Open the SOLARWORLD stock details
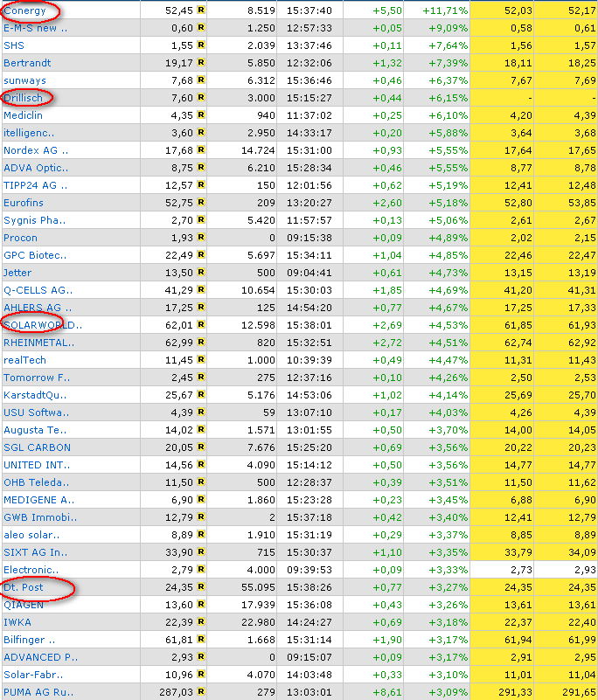The image size is (598, 700). pos(42,325)
